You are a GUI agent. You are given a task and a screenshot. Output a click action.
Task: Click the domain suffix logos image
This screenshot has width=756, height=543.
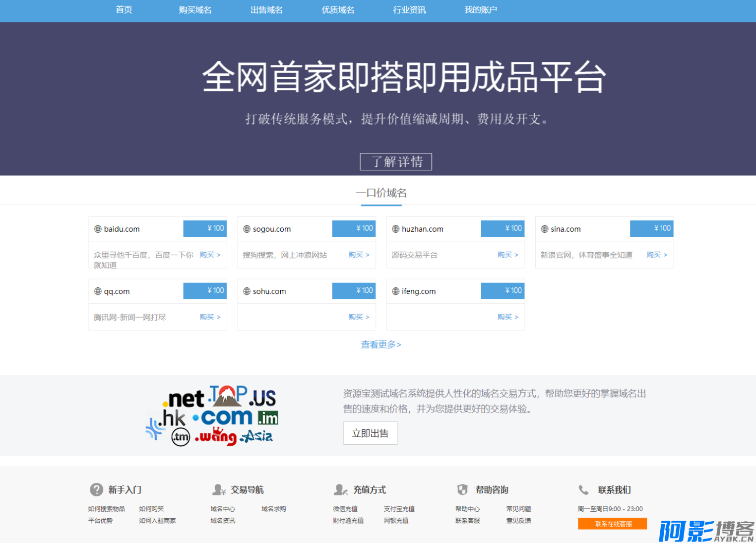tap(212, 415)
